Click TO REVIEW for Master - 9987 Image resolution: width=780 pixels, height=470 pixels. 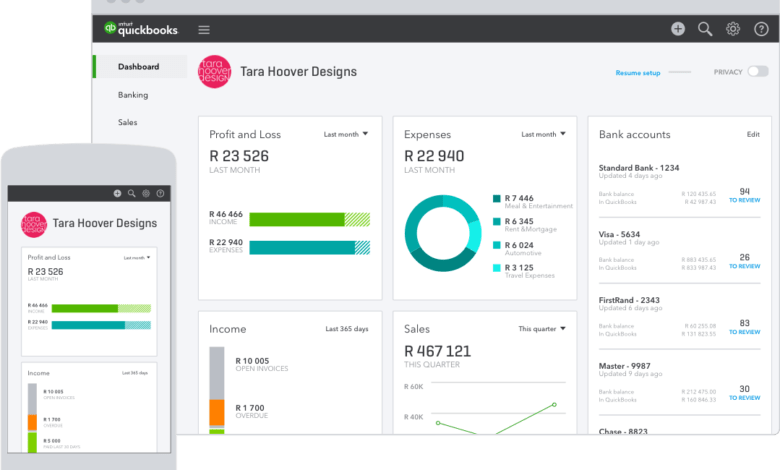tap(745, 398)
